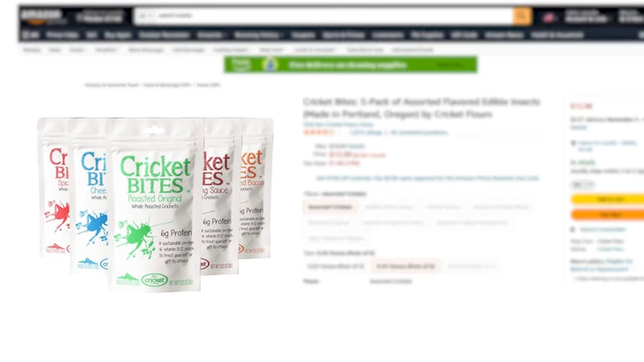Viewport: 644px width, 362px height.
Task: Click the delivery location pin in header
Action: (x=80, y=17)
